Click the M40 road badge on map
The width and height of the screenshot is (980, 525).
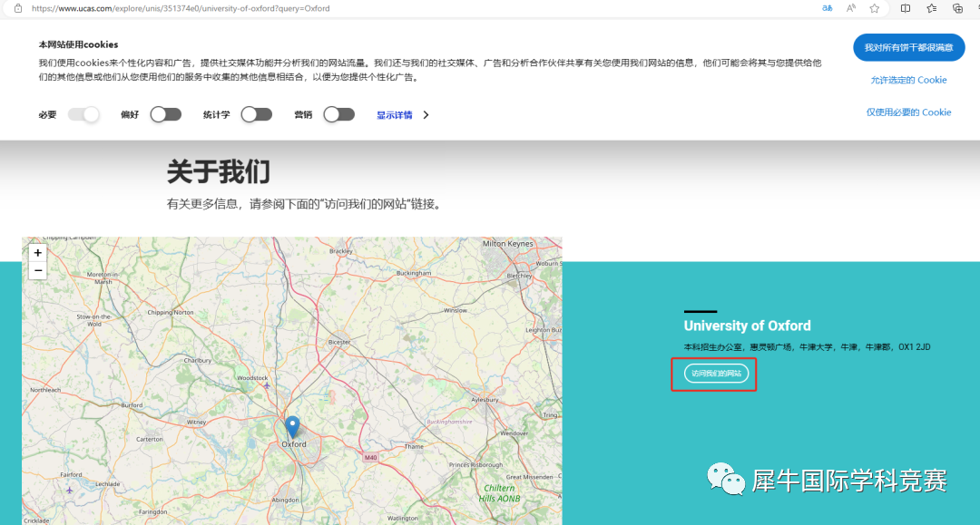point(370,458)
